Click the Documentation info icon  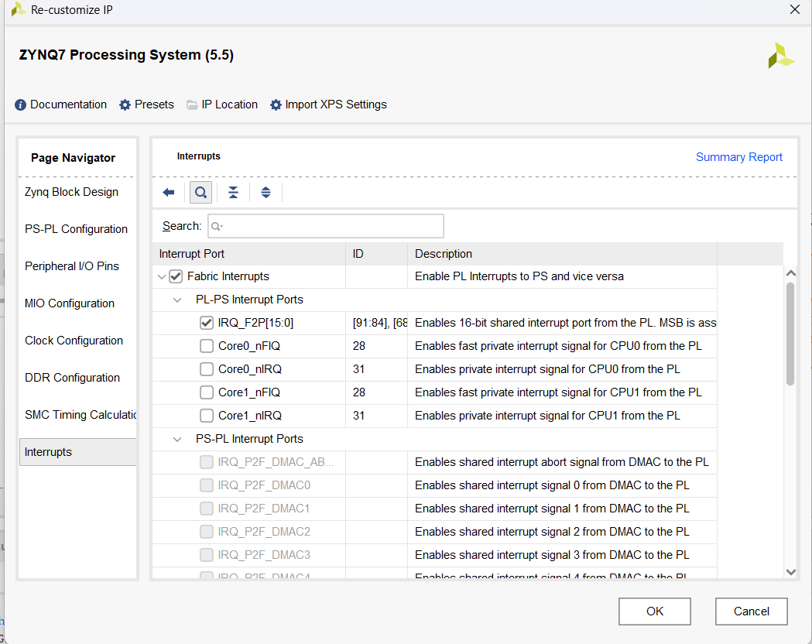click(x=20, y=105)
